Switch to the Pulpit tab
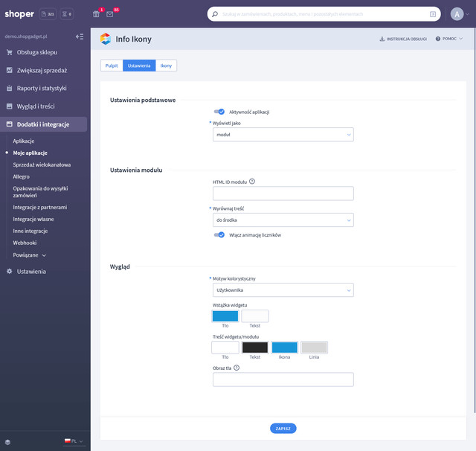The image size is (476, 451). (x=112, y=65)
